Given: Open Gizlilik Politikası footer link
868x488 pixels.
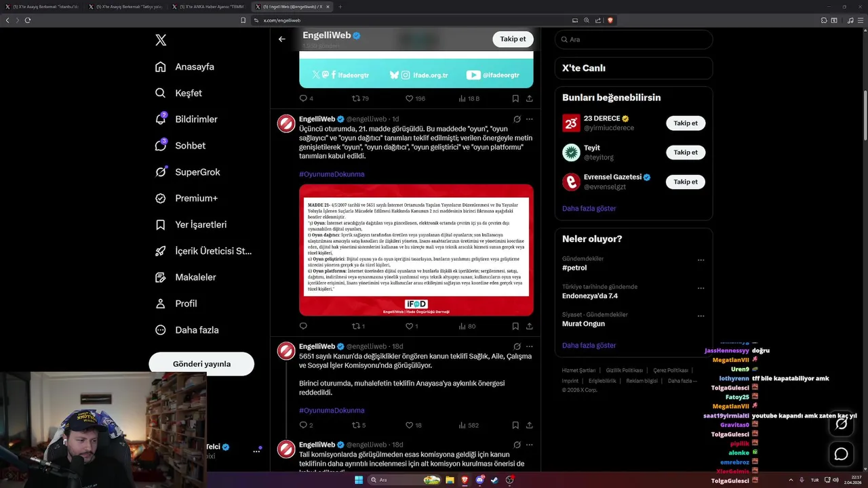Looking at the screenshot, I should click(624, 371).
